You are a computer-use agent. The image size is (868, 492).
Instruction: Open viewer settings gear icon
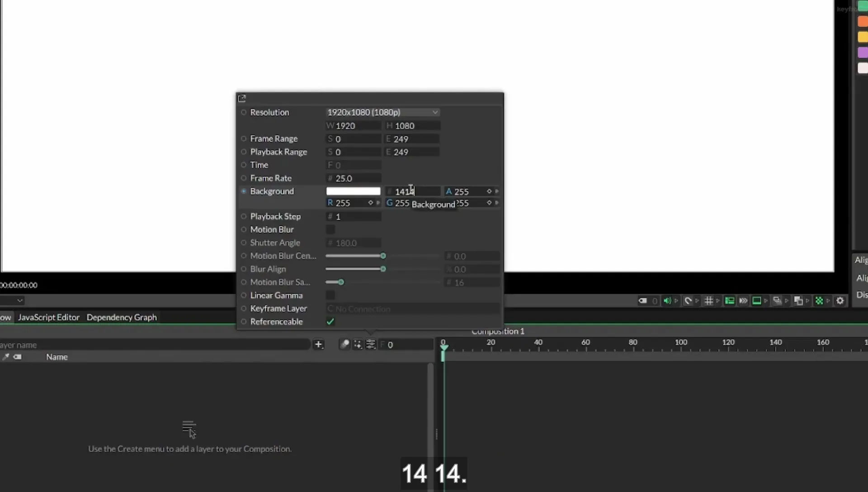[840, 301]
